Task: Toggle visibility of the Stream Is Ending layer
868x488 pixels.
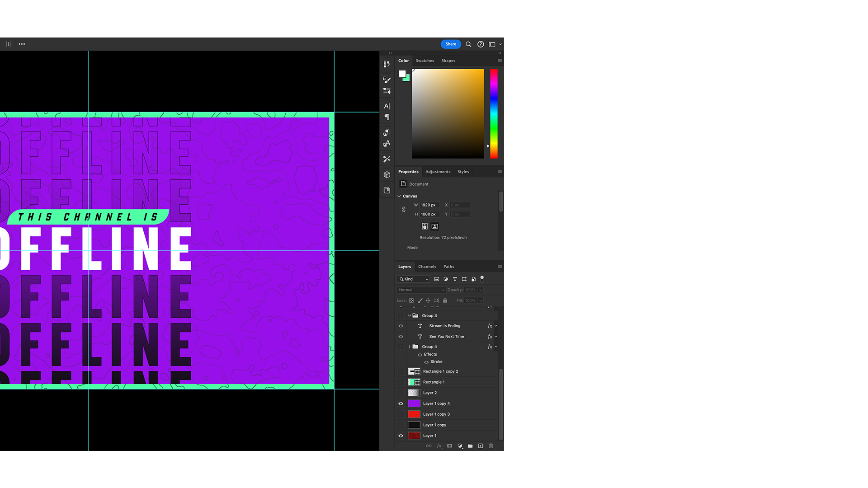Action: pos(401,326)
